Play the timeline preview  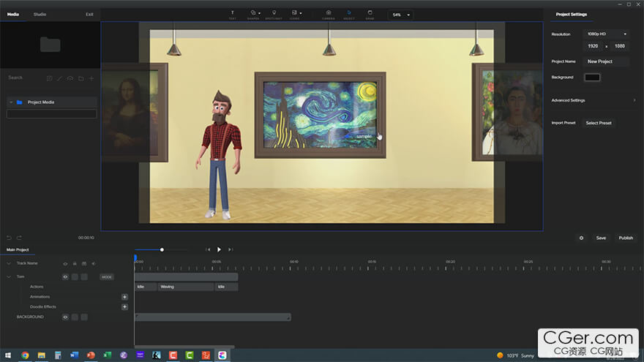(x=219, y=249)
